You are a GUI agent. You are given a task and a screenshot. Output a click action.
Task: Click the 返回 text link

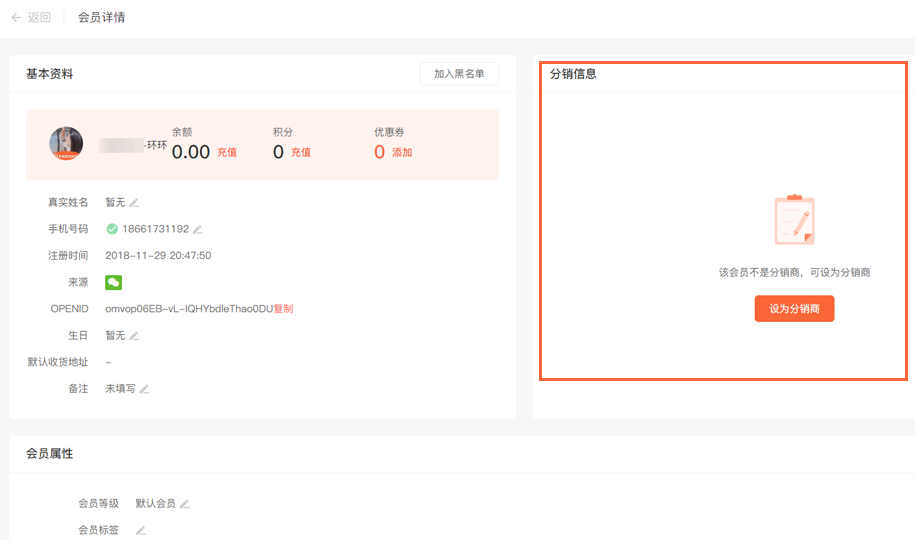tap(40, 18)
